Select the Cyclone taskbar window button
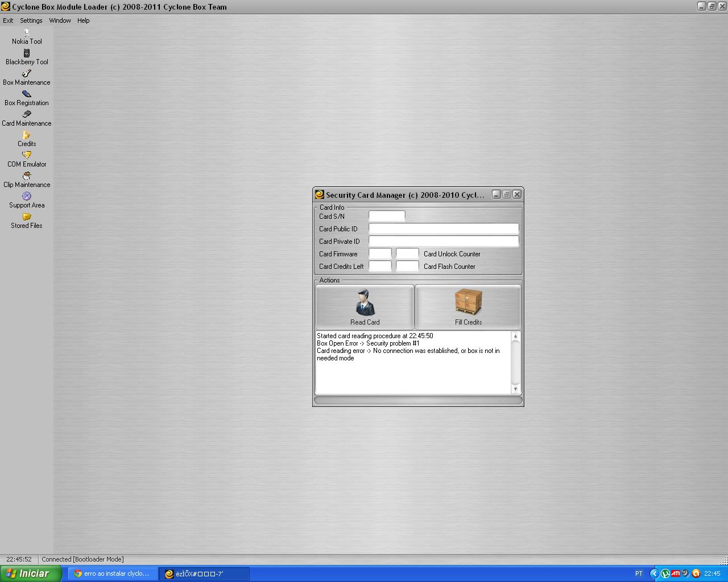 (x=204, y=573)
